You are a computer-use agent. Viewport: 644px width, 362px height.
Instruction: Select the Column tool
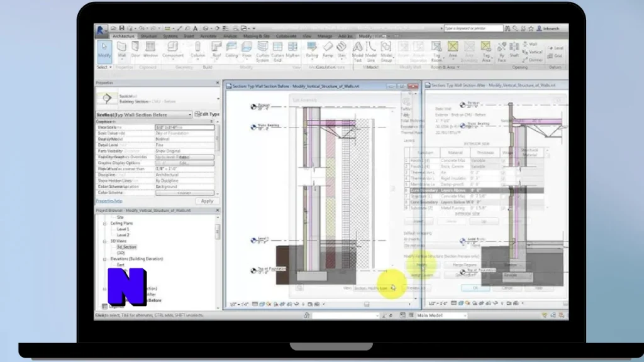point(197,50)
